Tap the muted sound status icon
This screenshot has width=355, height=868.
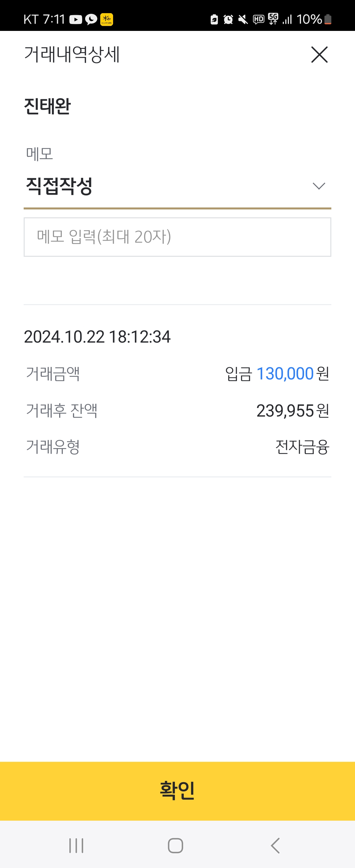(x=243, y=19)
